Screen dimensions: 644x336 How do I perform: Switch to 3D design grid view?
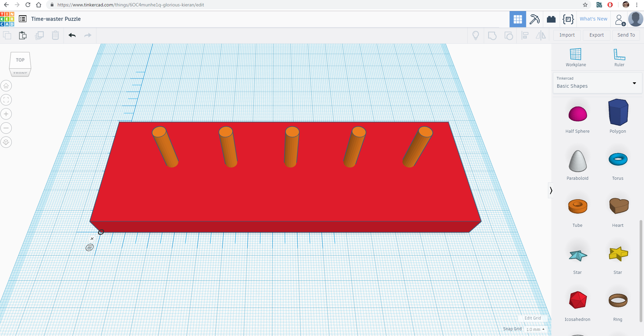518,19
